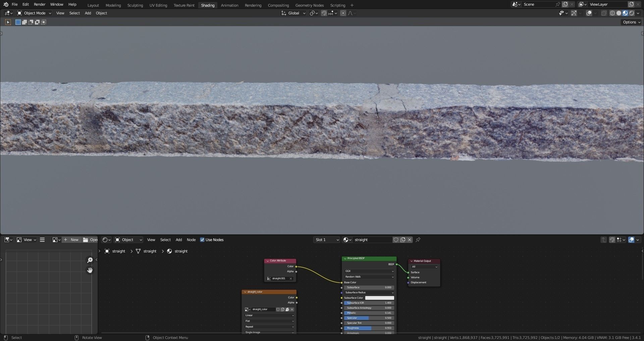Adjust the Specular slider

(369, 318)
